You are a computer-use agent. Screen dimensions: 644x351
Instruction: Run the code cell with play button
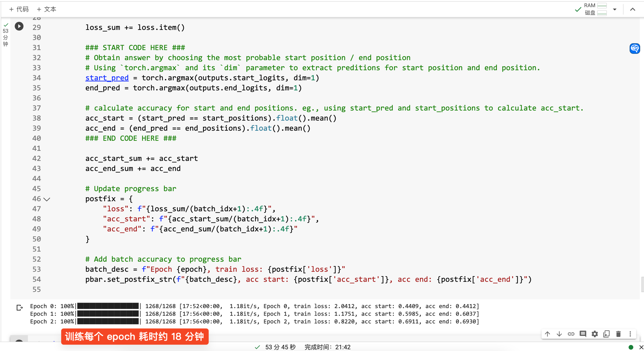(x=19, y=26)
